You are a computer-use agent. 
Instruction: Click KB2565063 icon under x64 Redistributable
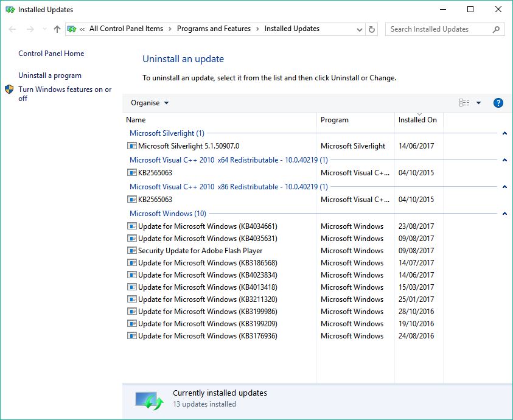click(x=131, y=172)
